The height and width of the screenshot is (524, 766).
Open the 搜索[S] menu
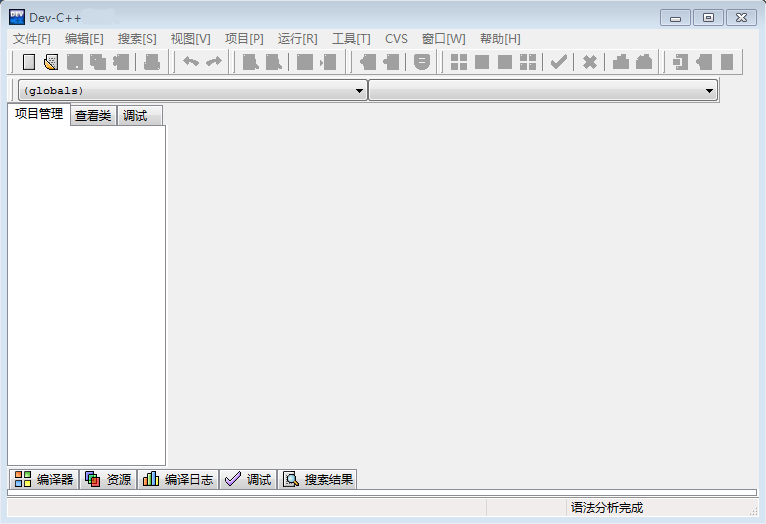point(137,39)
